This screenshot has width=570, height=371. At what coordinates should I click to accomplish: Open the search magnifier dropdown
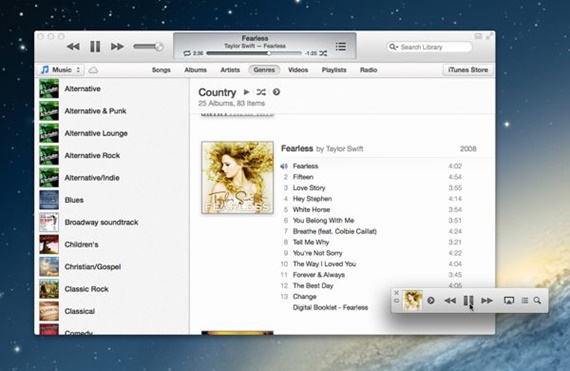click(393, 47)
